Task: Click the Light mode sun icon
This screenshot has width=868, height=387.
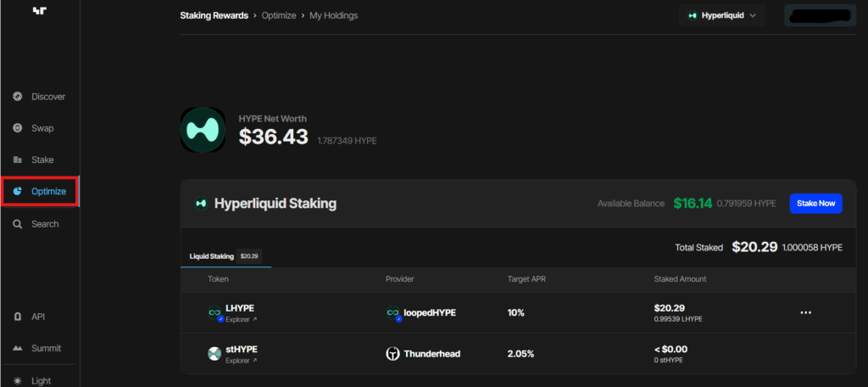Action: pyautogui.click(x=18, y=381)
